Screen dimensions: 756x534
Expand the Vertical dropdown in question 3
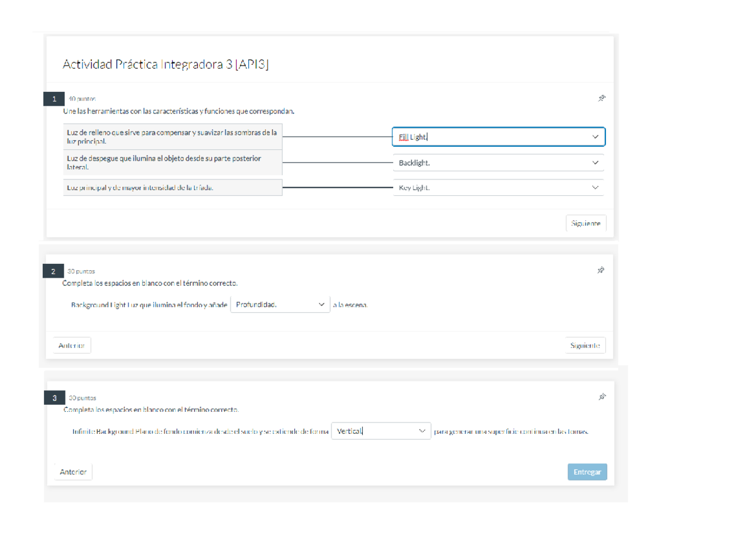381,431
